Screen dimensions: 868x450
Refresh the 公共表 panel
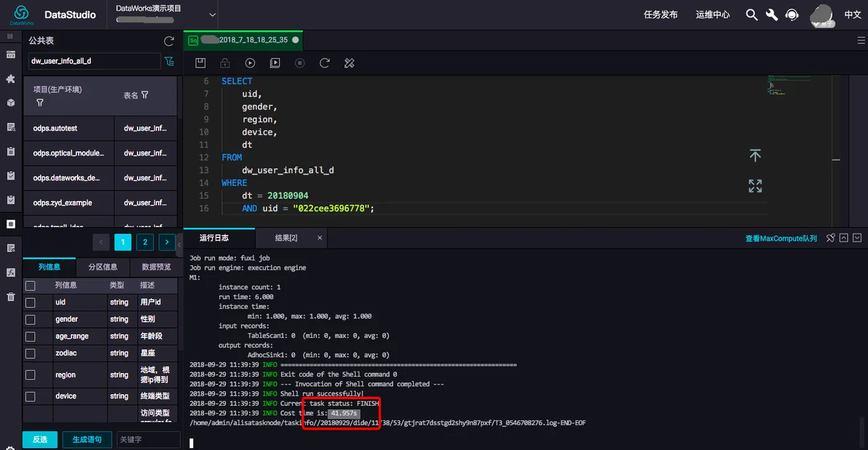pyautogui.click(x=169, y=41)
